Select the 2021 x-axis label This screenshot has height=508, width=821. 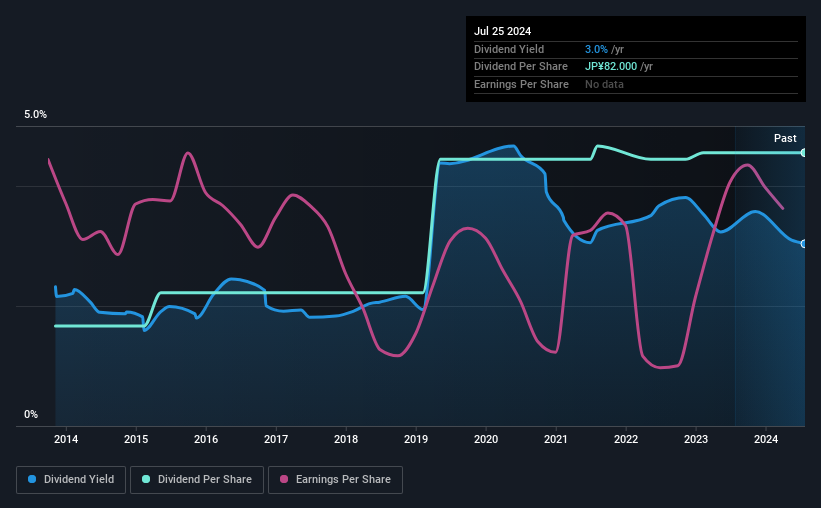click(x=556, y=439)
